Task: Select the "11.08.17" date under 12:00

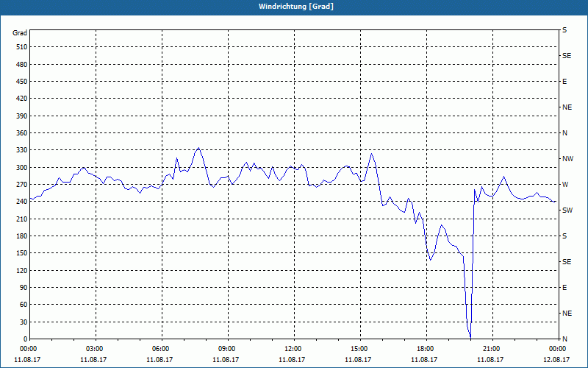Action: (x=292, y=360)
